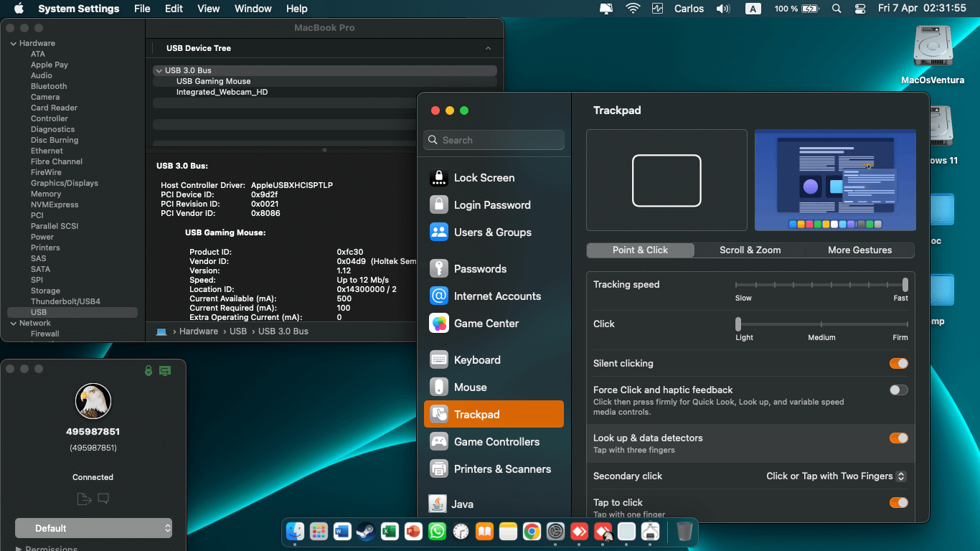
Task: Open Login Password settings
Action: 494,205
